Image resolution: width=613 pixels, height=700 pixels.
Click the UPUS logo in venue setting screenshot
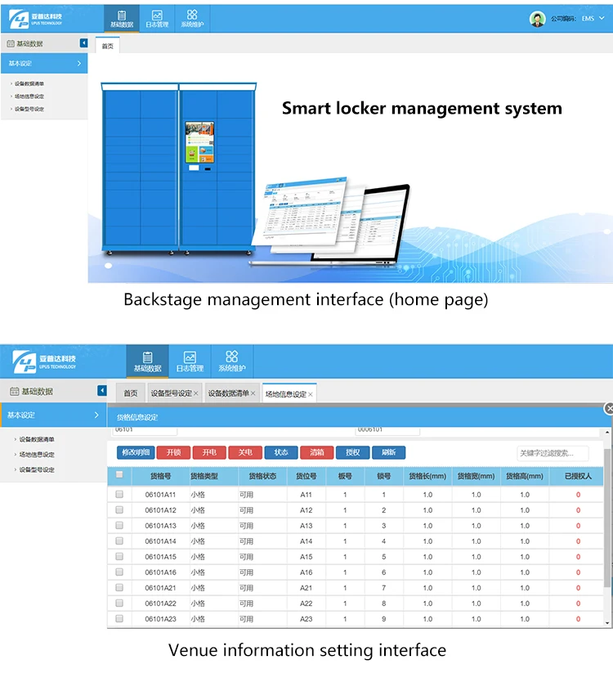point(43,361)
